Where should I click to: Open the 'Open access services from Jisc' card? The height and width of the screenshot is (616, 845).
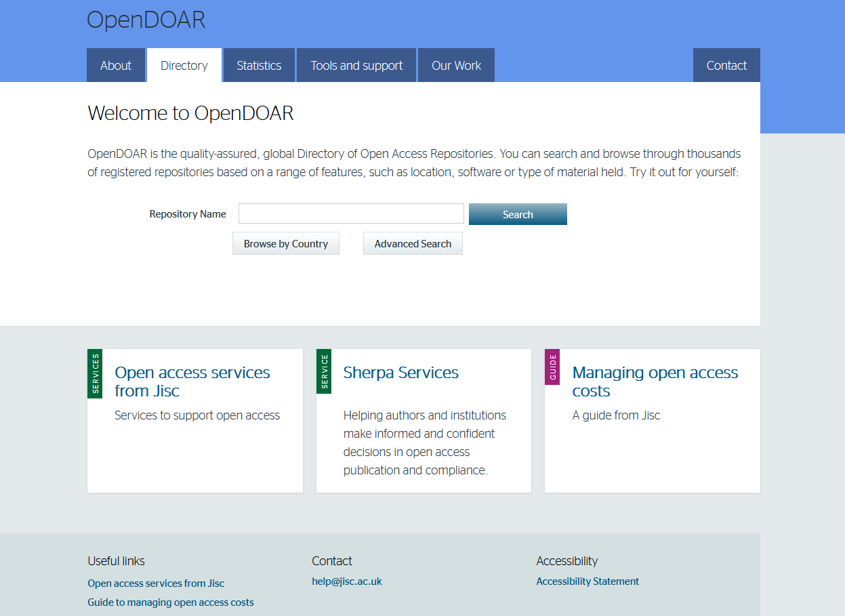(x=192, y=382)
